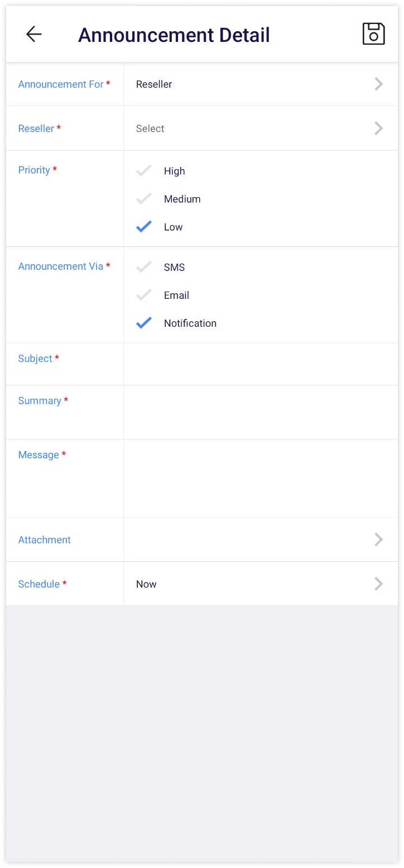Click the chevron on the Announcement For row
Viewport: 404px width, 868px height.
tap(379, 84)
